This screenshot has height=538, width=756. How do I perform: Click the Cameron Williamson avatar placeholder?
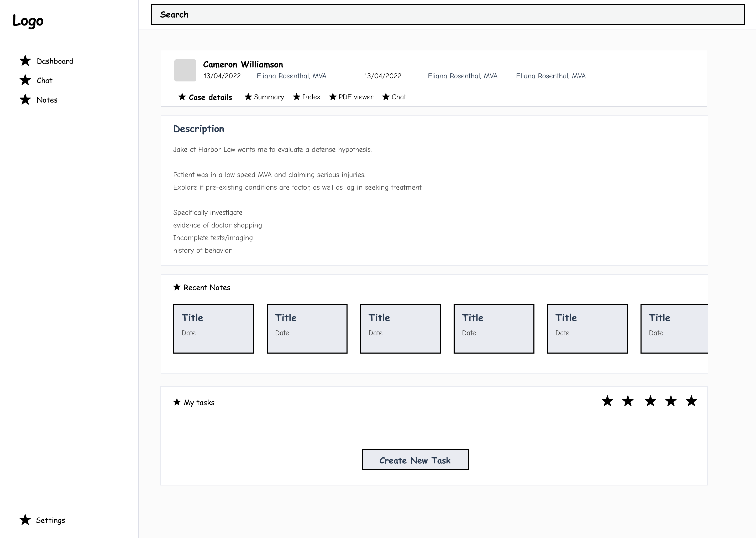point(185,70)
